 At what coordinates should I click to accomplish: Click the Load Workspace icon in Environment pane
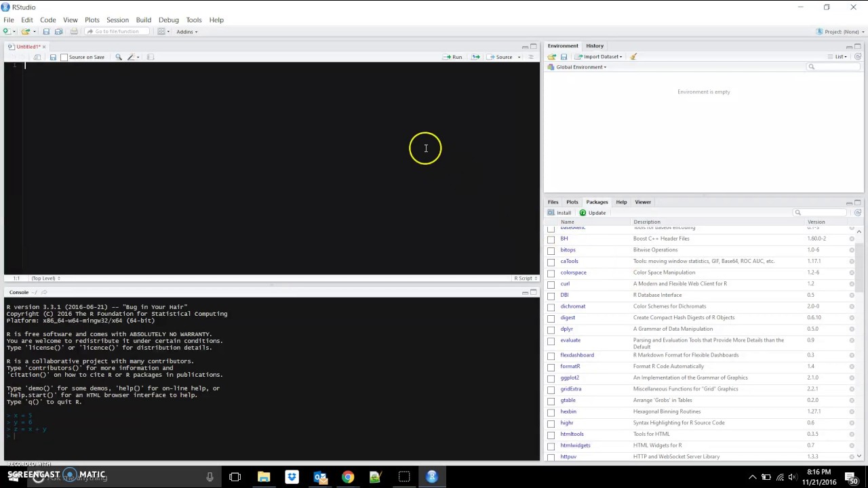coord(552,57)
